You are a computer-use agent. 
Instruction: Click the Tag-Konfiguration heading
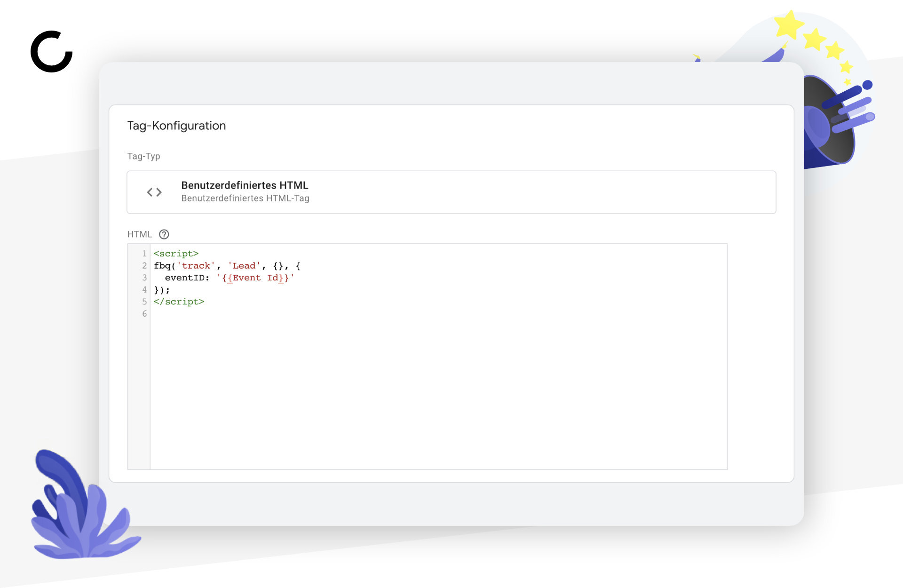pos(176,126)
